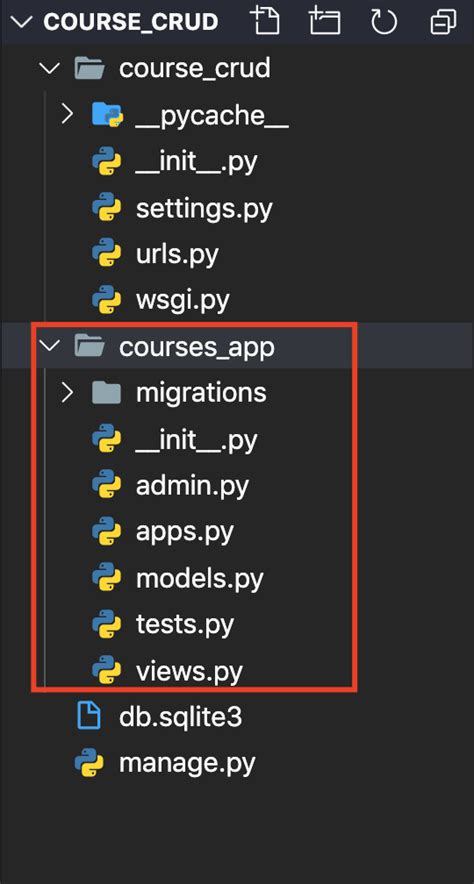This screenshot has width=474, height=884.
Task: Select the __pycache__ folder name
Action: coord(212,116)
